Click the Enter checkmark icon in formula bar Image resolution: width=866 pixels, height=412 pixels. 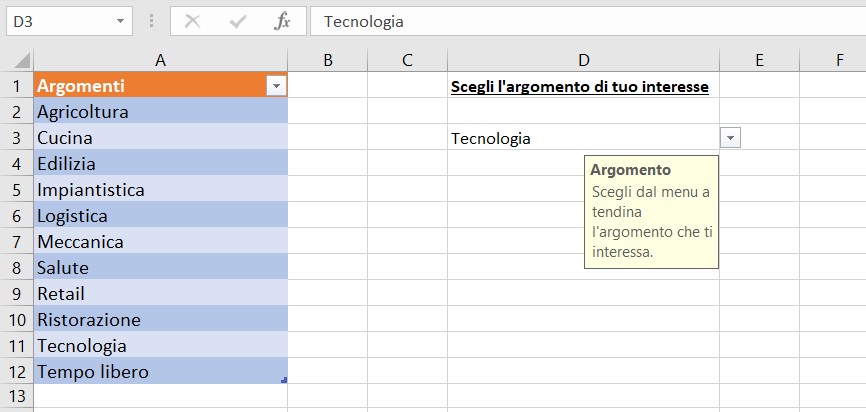click(238, 21)
